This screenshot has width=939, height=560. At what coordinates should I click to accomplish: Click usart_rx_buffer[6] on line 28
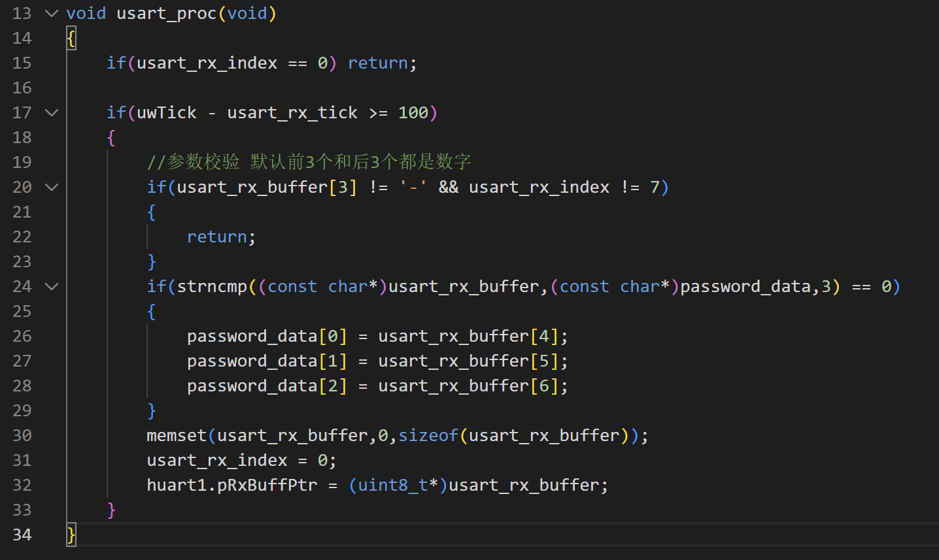[x=468, y=386]
